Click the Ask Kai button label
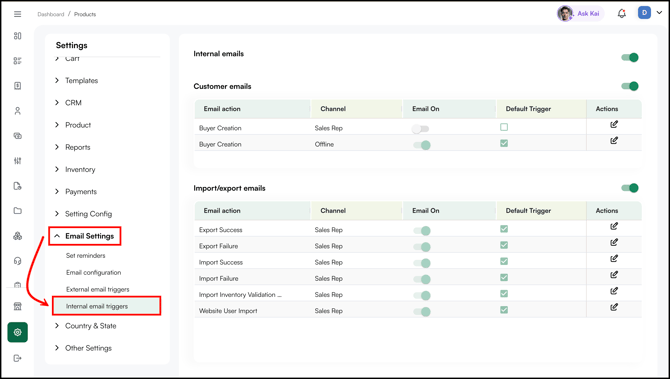670x379 pixels. (x=588, y=14)
